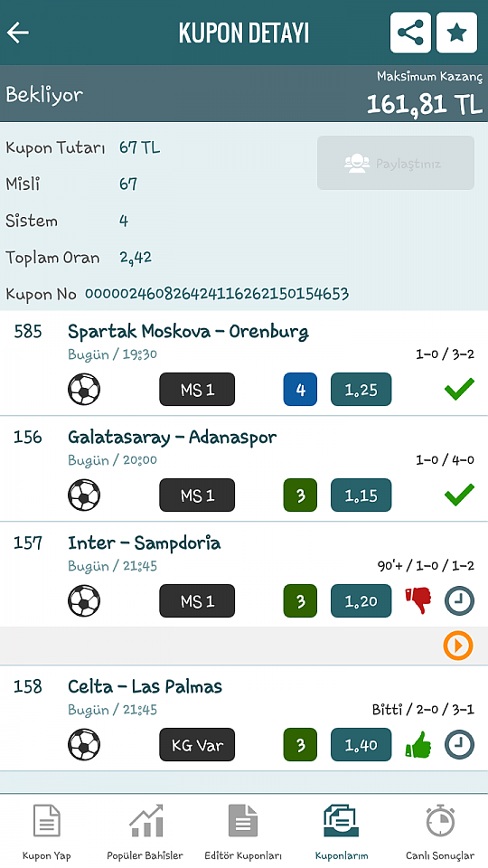This screenshot has width=488, height=868.
Task: Open clock icon for Celta – Las Palmas
Action: click(x=460, y=744)
